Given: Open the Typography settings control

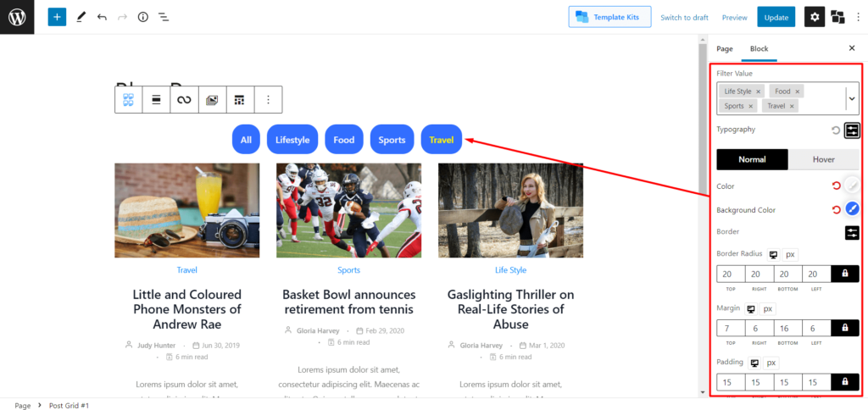Looking at the screenshot, I should click(852, 130).
